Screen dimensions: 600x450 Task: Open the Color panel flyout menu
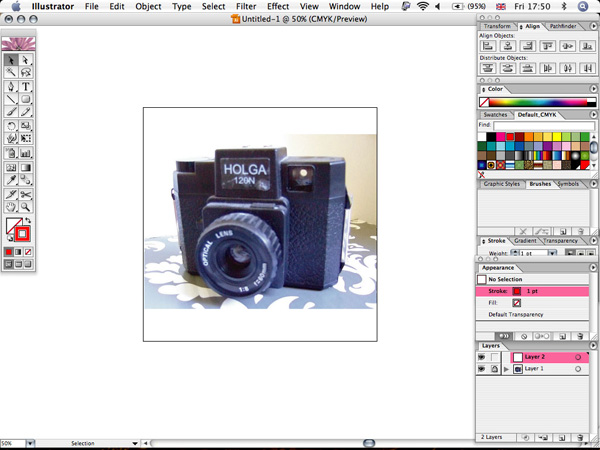click(x=593, y=89)
